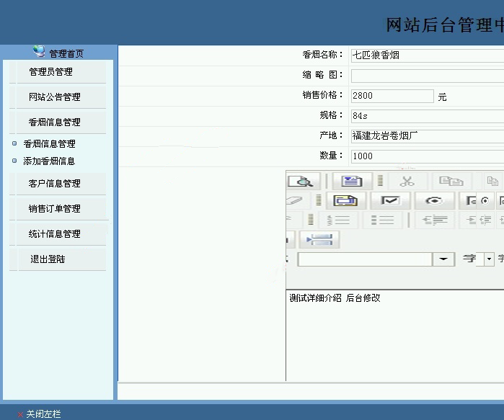Click into editor text 测试详细介绍 后台修改

(335, 298)
